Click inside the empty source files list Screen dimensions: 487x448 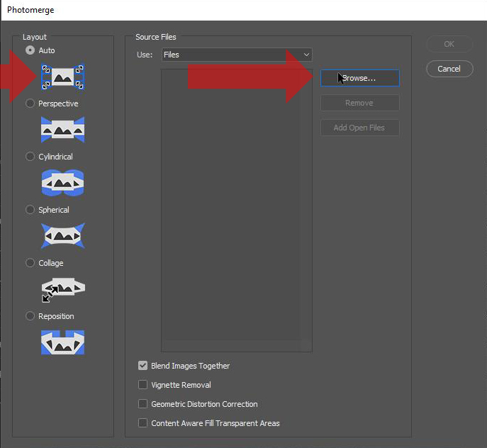[x=236, y=213]
